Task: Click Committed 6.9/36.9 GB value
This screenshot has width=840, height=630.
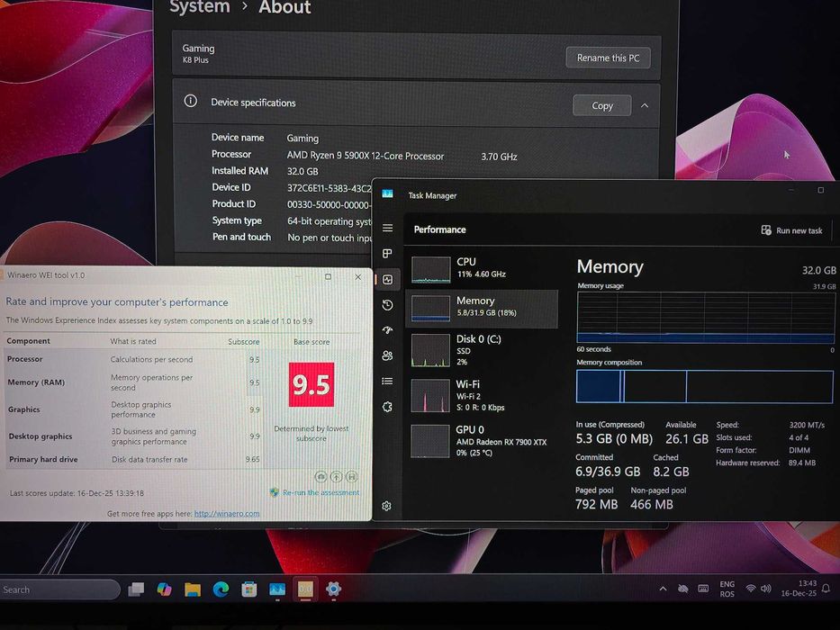Action: [608, 472]
